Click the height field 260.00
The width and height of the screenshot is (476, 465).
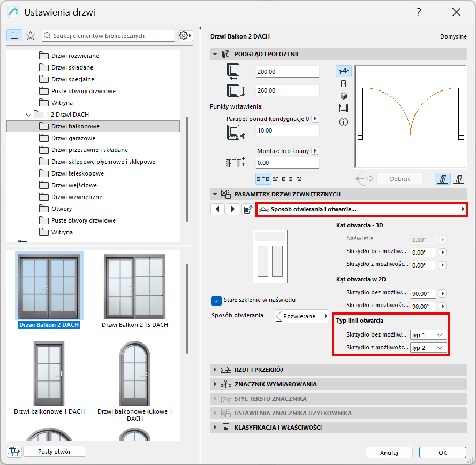coord(287,90)
